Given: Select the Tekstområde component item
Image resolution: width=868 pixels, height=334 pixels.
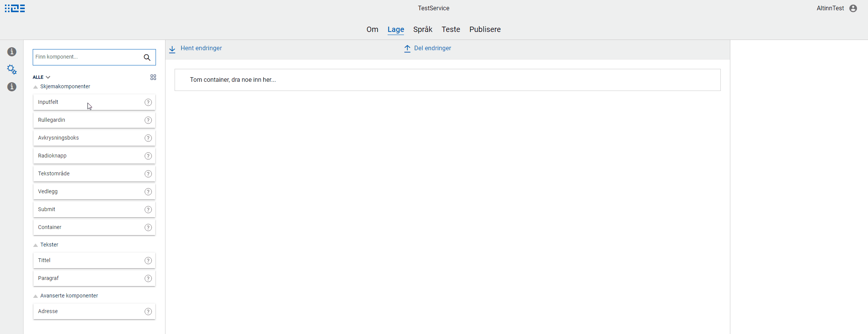Looking at the screenshot, I should pyautogui.click(x=94, y=174).
